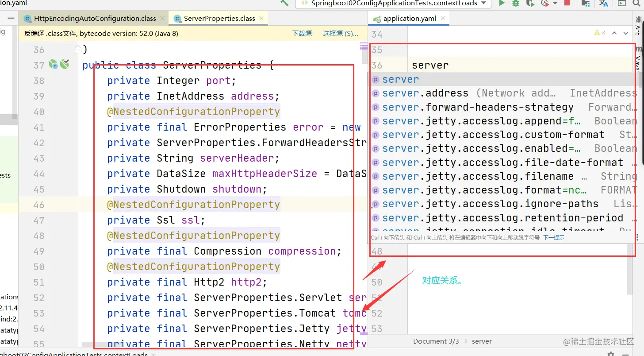Click the warning count indicator showing 4
Image resolution: width=644 pixels, height=356 pixels.
pyautogui.click(x=600, y=33)
